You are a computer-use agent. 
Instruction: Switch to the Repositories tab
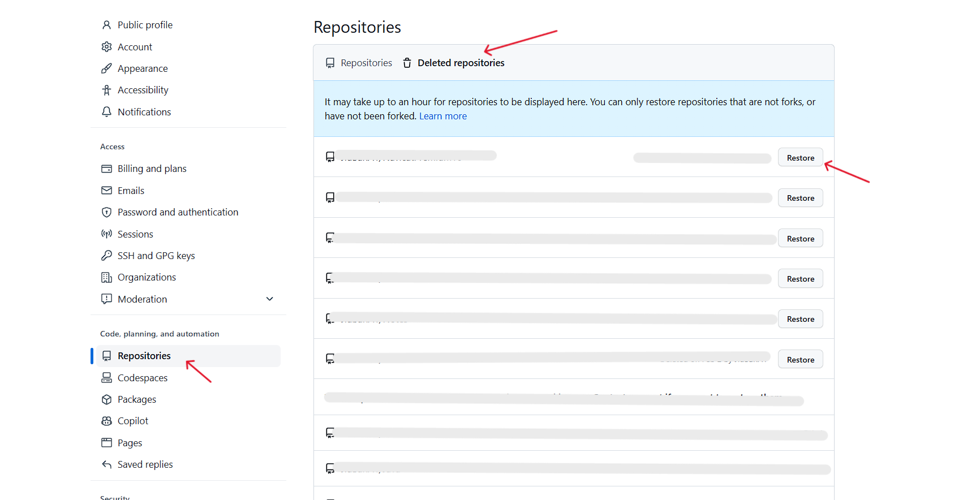tap(359, 63)
